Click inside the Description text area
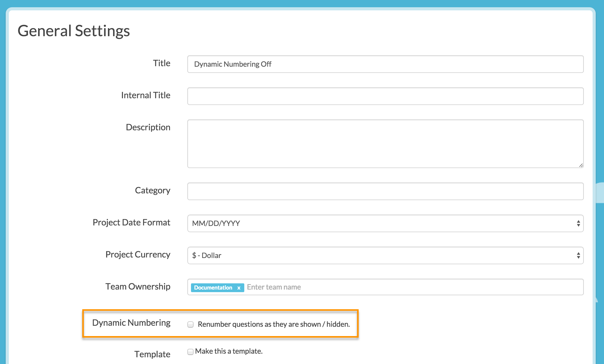The image size is (604, 364). point(385,144)
